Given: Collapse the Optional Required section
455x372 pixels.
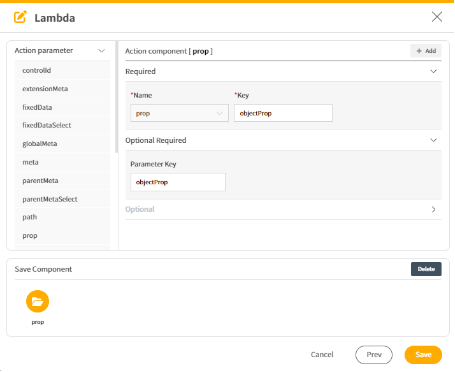Looking at the screenshot, I should [433, 140].
